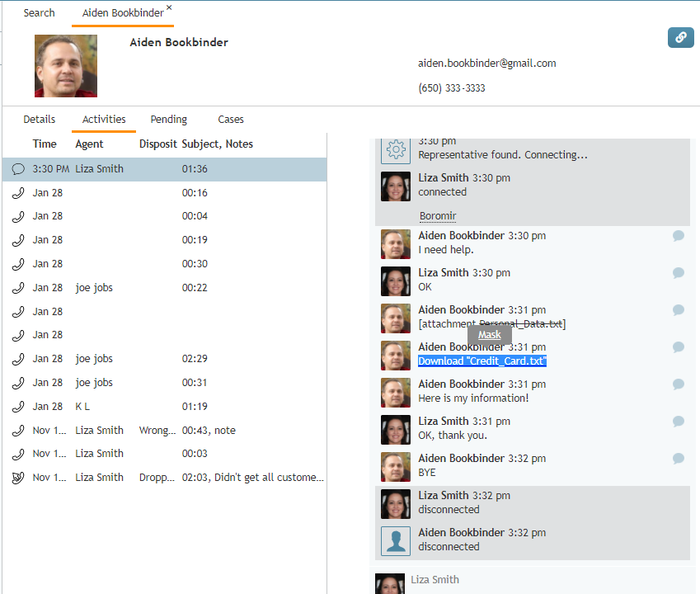The height and width of the screenshot is (594, 700).
Task: Open the Pending tab
Action: pos(169,120)
